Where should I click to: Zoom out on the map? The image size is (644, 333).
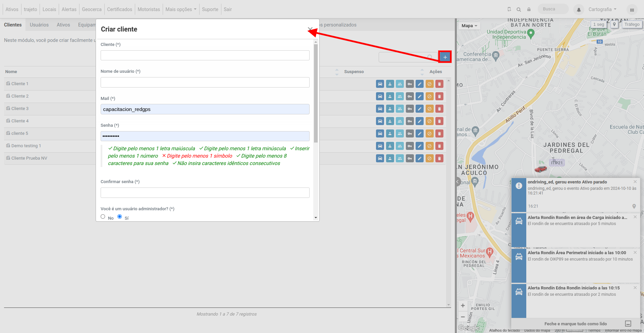coord(463,317)
